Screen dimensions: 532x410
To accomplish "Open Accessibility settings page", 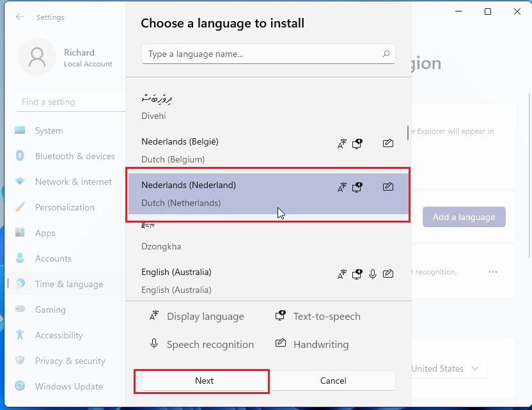I will (59, 335).
